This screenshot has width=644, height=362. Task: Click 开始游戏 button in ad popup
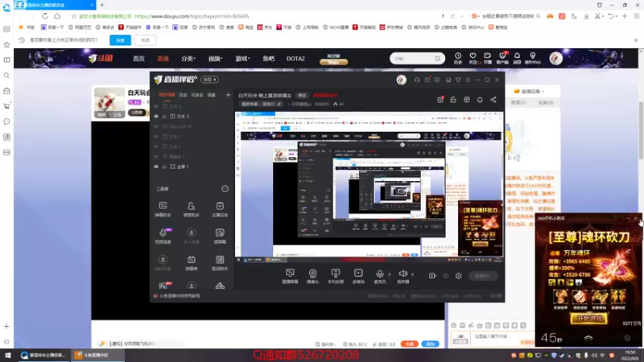tap(588, 318)
